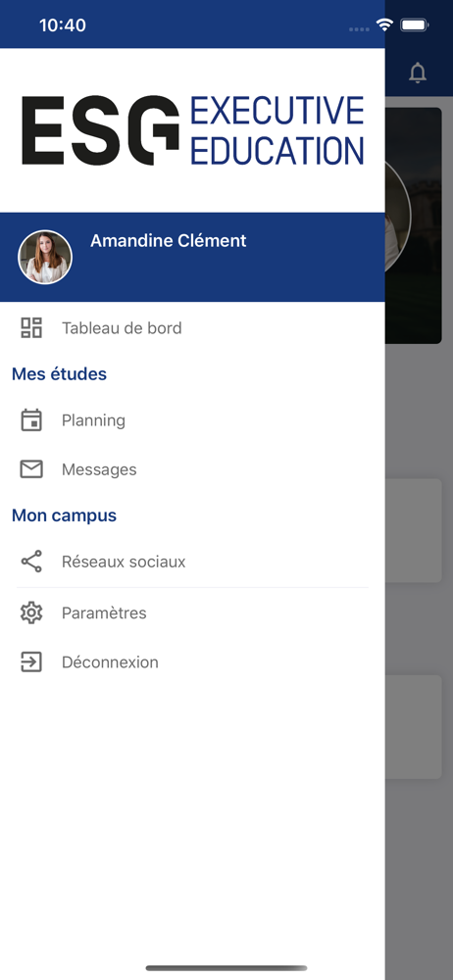The image size is (453, 980).
Task: Open the settings gear icon
Action: pyautogui.click(x=31, y=612)
